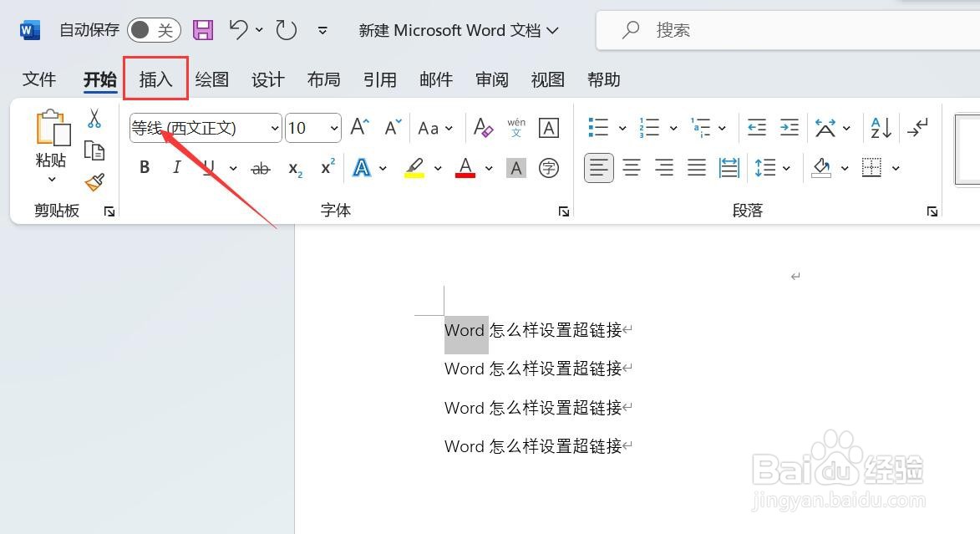Select the Format Painter tool
The image size is (980, 534).
94,183
